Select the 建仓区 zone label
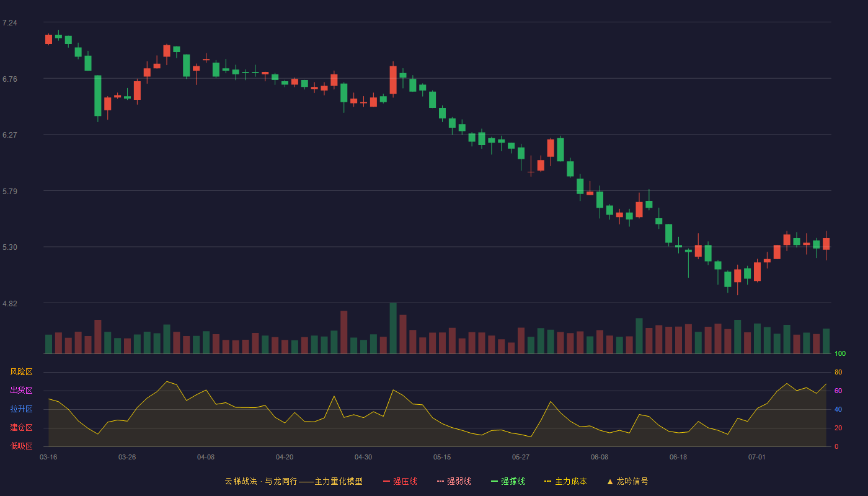This screenshot has width=868, height=496. [22, 428]
